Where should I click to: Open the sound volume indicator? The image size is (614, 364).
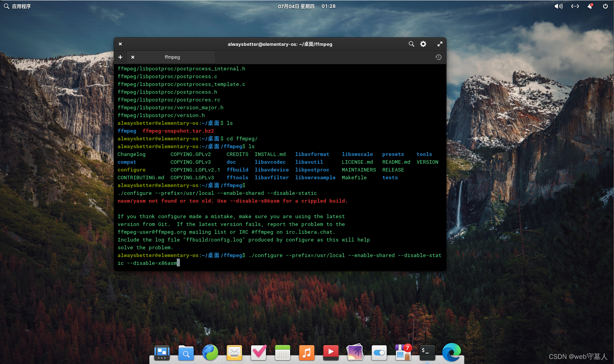[x=559, y=6]
